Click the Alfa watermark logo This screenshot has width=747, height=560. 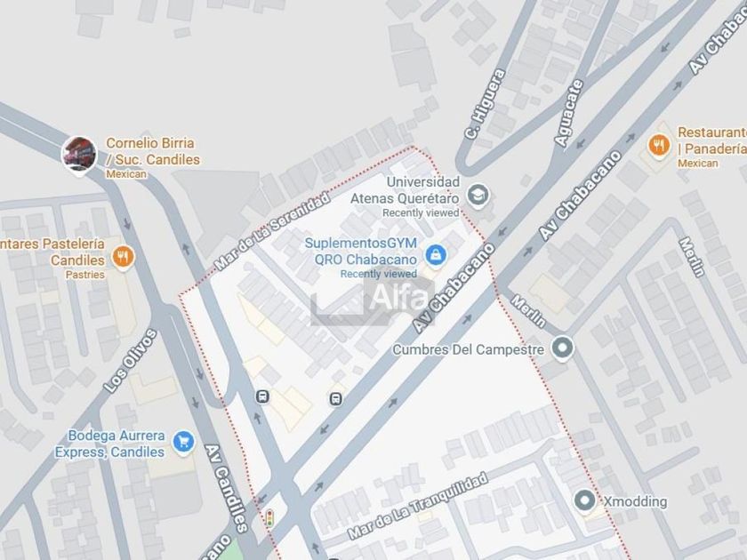click(373, 299)
